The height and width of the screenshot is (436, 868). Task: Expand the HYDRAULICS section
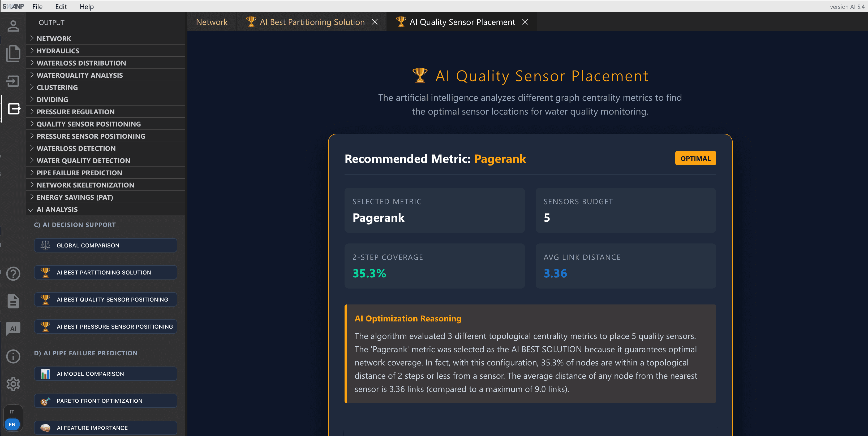tap(105, 51)
